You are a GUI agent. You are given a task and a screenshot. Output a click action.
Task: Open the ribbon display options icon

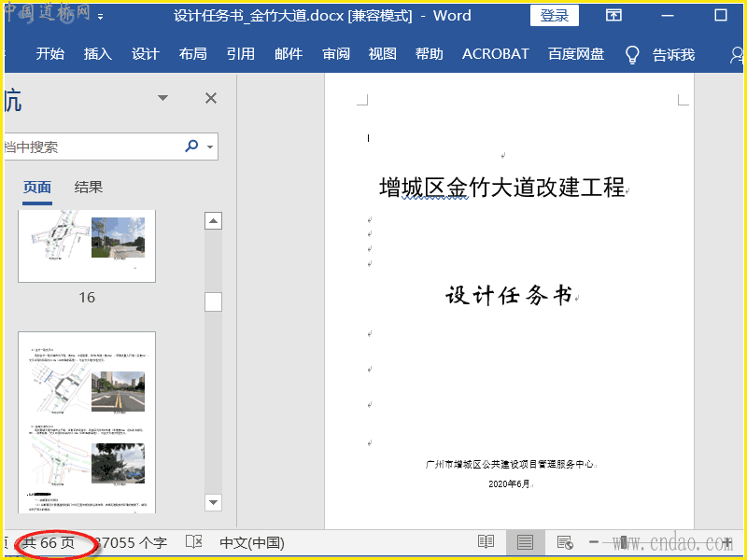click(x=613, y=16)
